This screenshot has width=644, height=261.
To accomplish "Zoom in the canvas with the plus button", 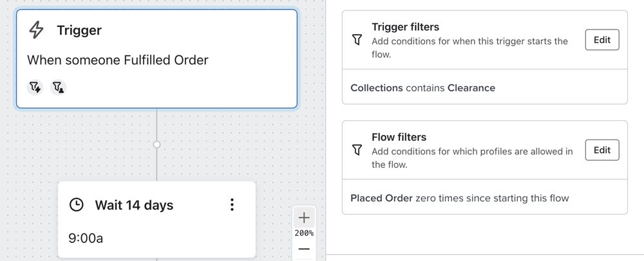I will click(x=304, y=217).
